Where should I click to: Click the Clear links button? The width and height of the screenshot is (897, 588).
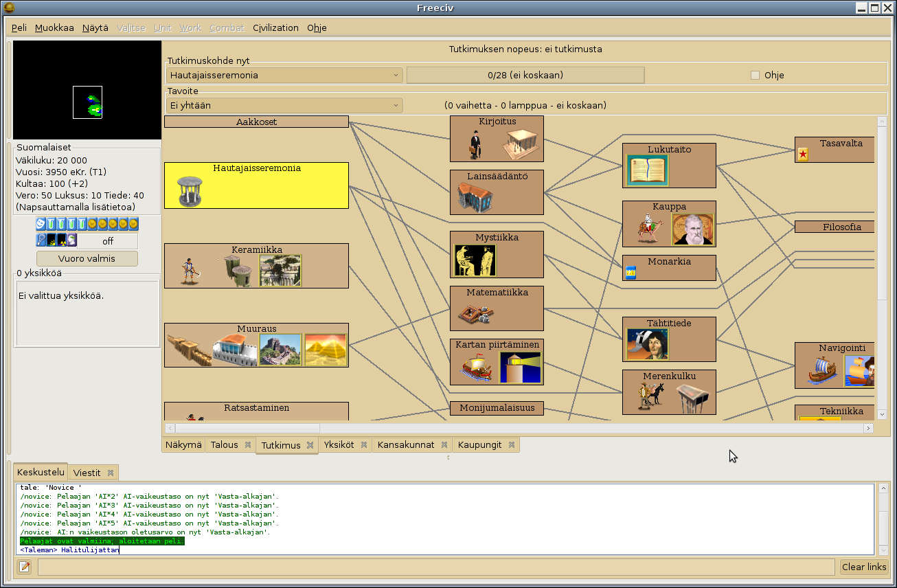coord(864,567)
